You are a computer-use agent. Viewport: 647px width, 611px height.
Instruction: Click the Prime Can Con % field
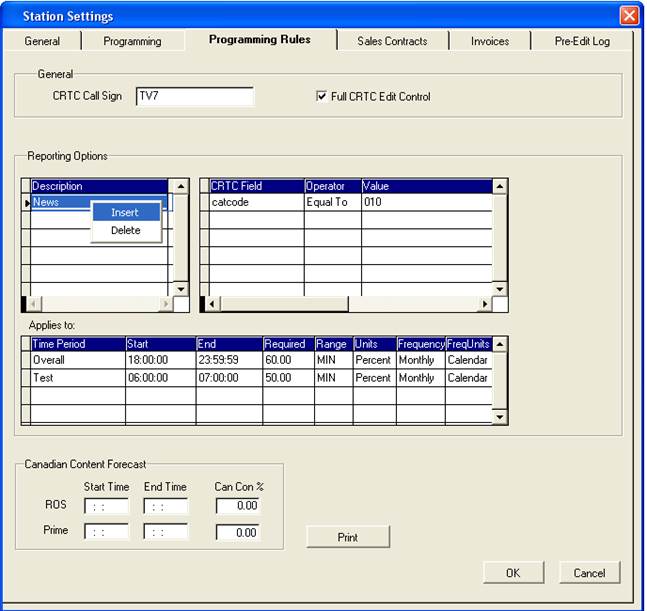[238, 532]
